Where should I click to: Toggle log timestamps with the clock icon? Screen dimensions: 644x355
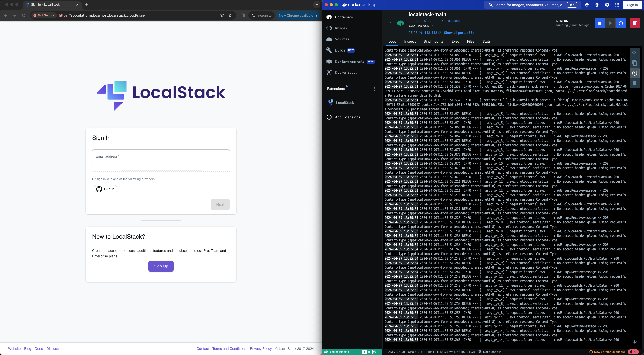pyautogui.click(x=634, y=73)
